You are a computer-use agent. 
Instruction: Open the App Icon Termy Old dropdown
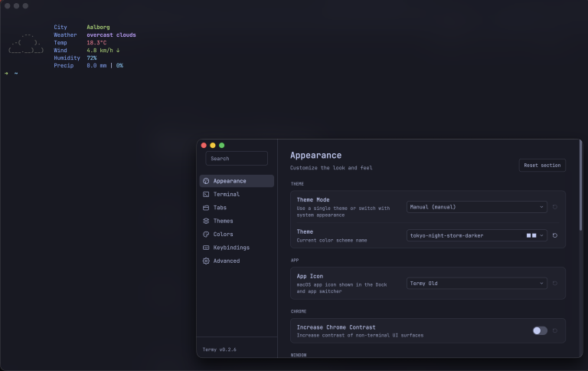coord(477,283)
